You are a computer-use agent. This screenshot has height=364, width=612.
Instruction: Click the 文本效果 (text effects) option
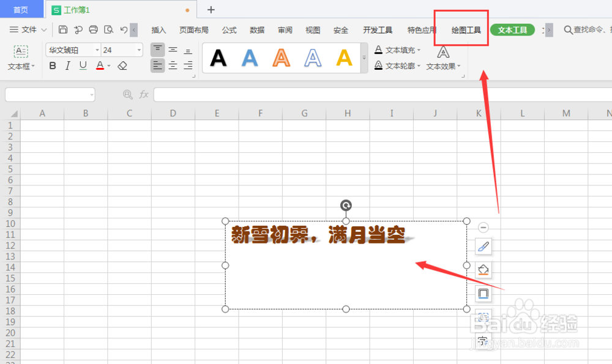(442, 67)
